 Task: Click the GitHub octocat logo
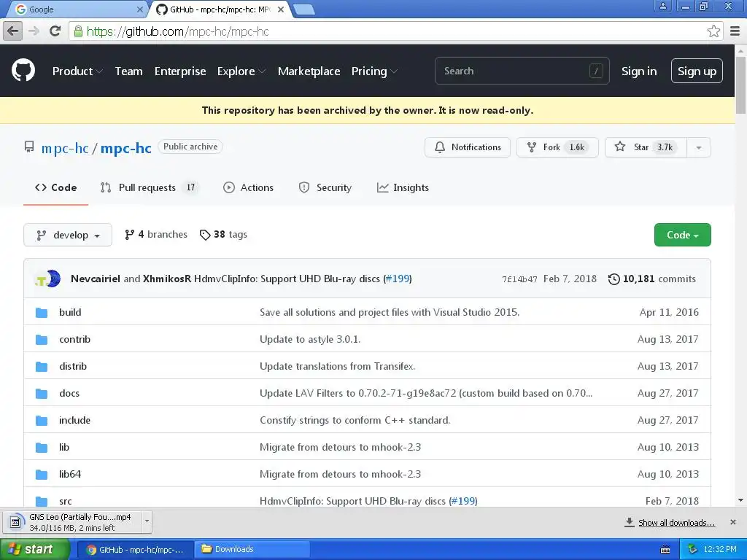(23, 71)
